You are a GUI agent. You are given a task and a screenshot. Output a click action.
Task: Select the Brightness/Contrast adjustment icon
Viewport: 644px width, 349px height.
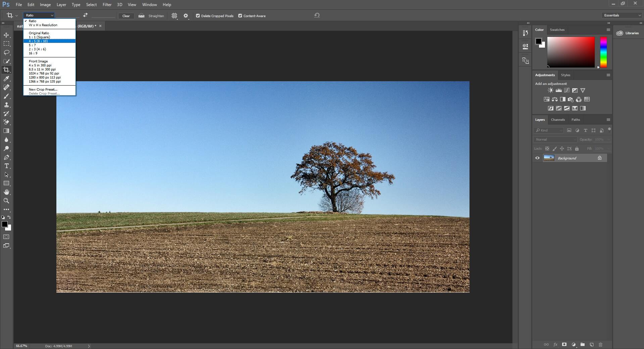point(550,90)
